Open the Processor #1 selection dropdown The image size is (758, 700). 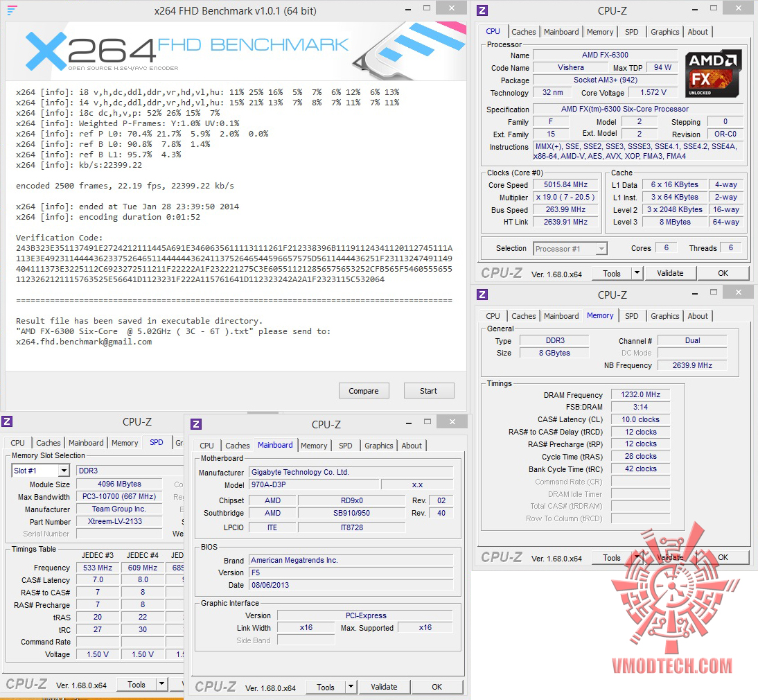tap(570, 249)
